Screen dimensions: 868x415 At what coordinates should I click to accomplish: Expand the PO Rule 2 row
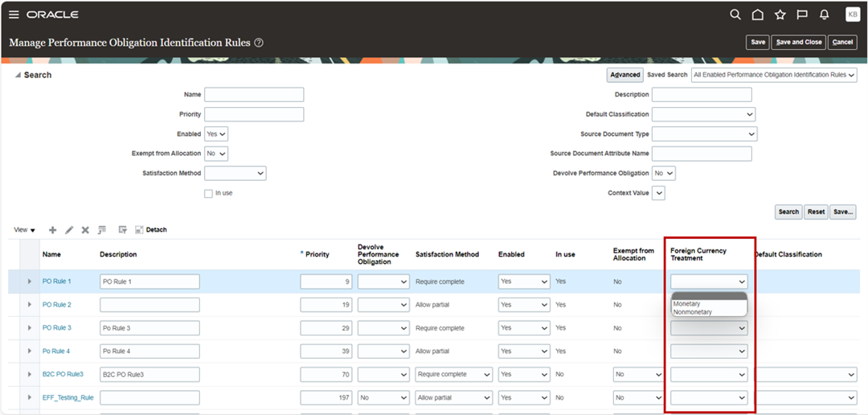(30, 305)
